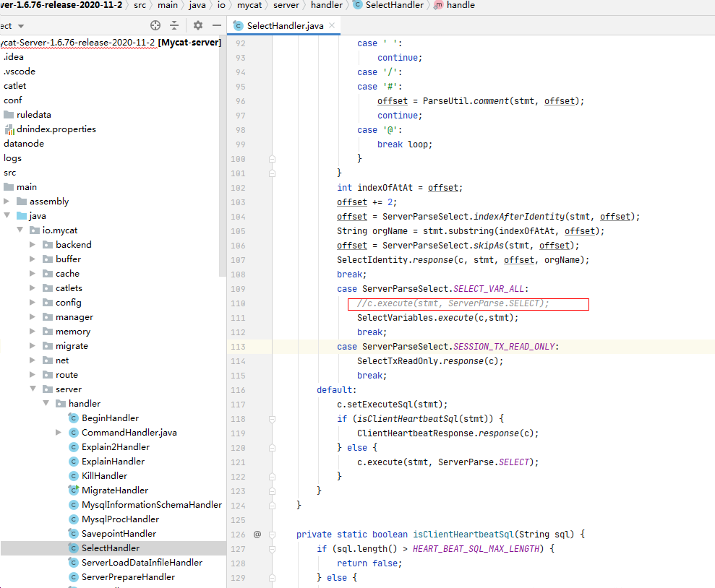Select Explain2Handler class icon
The image size is (715, 588).
click(x=74, y=447)
